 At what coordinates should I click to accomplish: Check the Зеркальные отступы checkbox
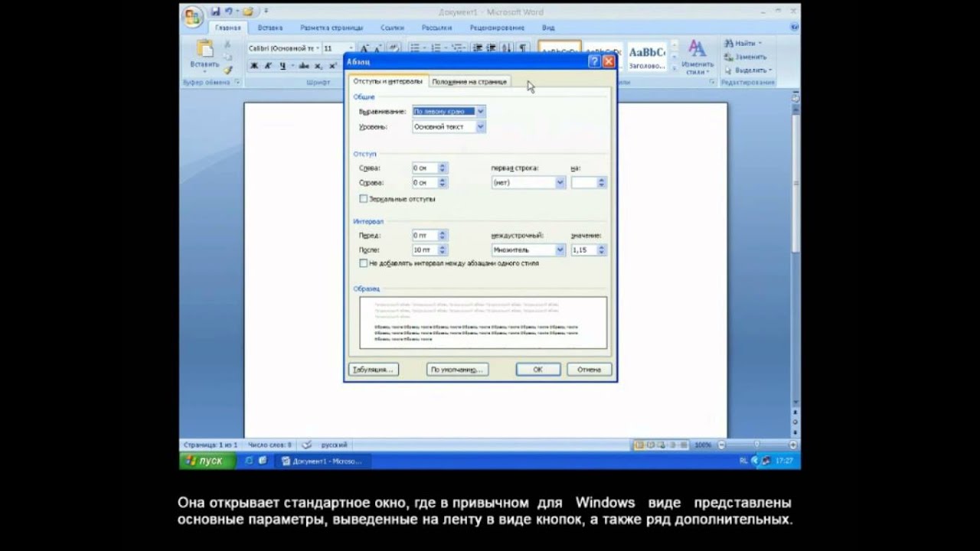(363, 199)
